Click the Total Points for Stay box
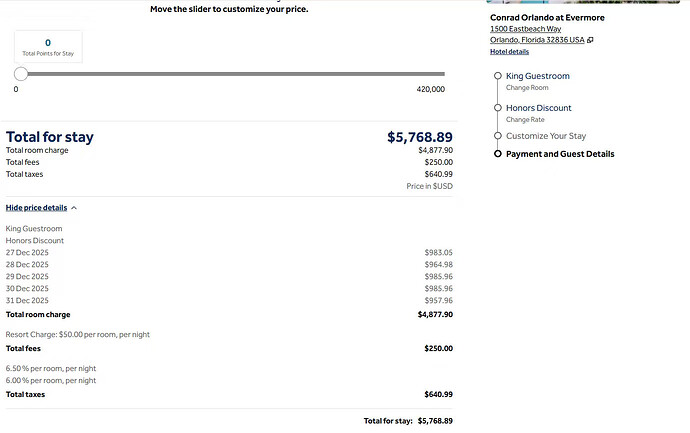The image size is (690, 433). coord(48,47)
